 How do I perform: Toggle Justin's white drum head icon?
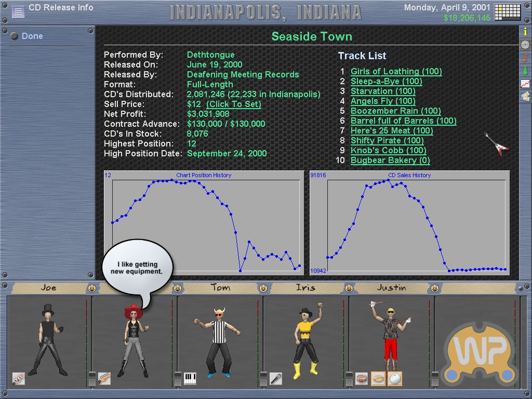click(x=395, y=378)
